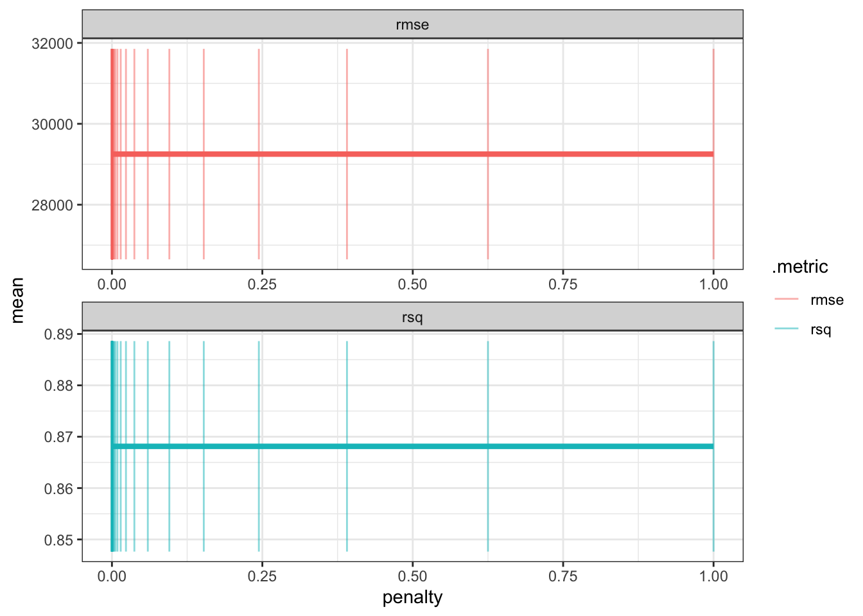Viewport: 863px width, 616px height.
Task: Click the 0.87 y-axis tick label
Action: pos(58,437)
